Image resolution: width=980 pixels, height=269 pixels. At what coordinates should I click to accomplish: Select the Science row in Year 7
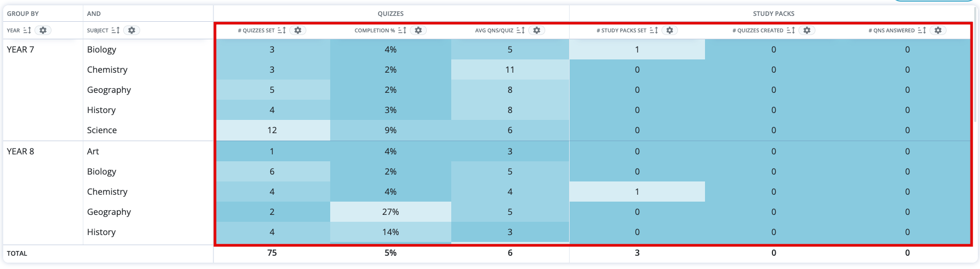[x=102, y=131]
